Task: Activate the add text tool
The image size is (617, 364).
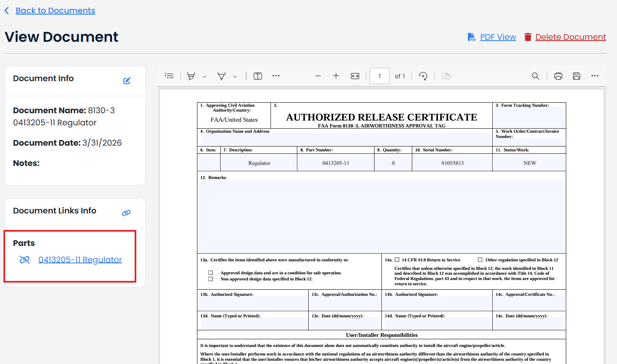Action: click(258, 76)
